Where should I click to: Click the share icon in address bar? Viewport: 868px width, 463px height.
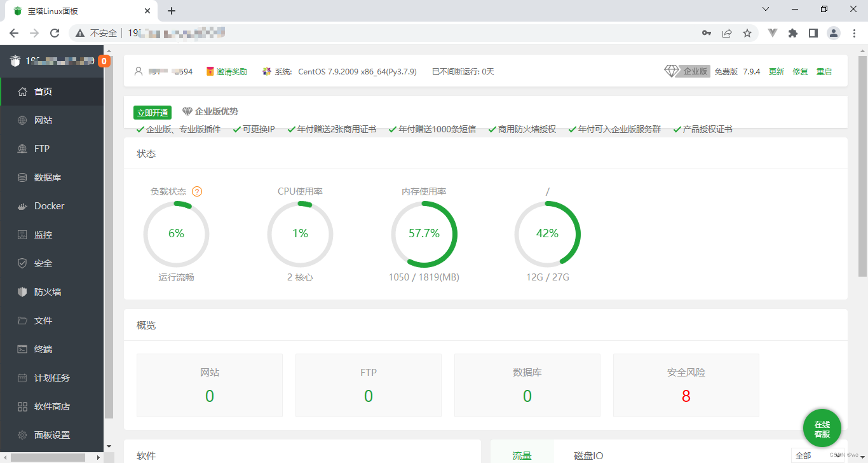(x=727, y=33)
